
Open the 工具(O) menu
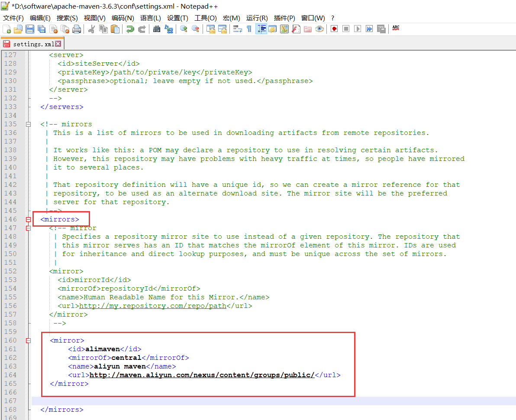tap(205, 18)
